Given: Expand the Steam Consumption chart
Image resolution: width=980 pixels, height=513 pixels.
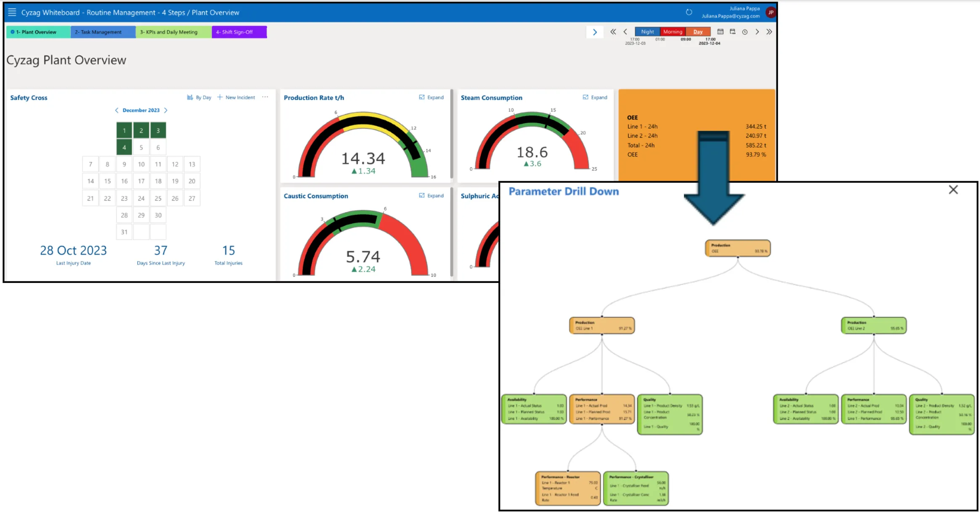Looking at the screenshot, I should (x=595, y=97).
